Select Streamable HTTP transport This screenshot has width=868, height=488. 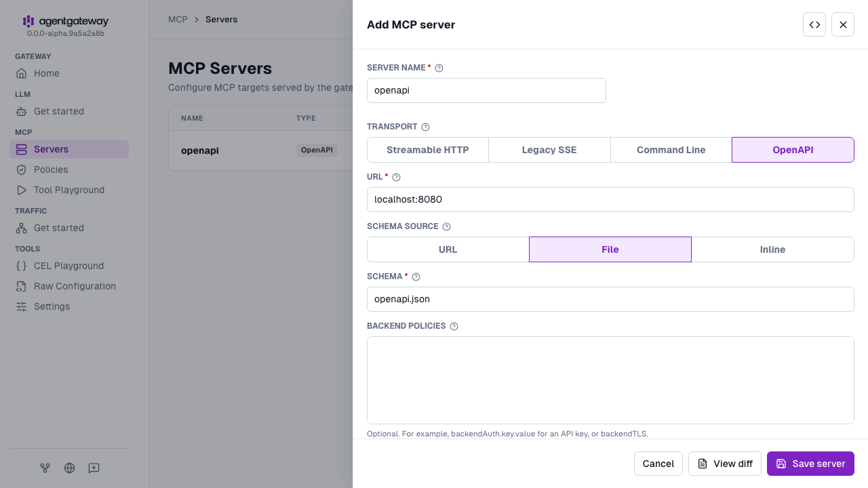pyautogui.click(x=428, y=150)
